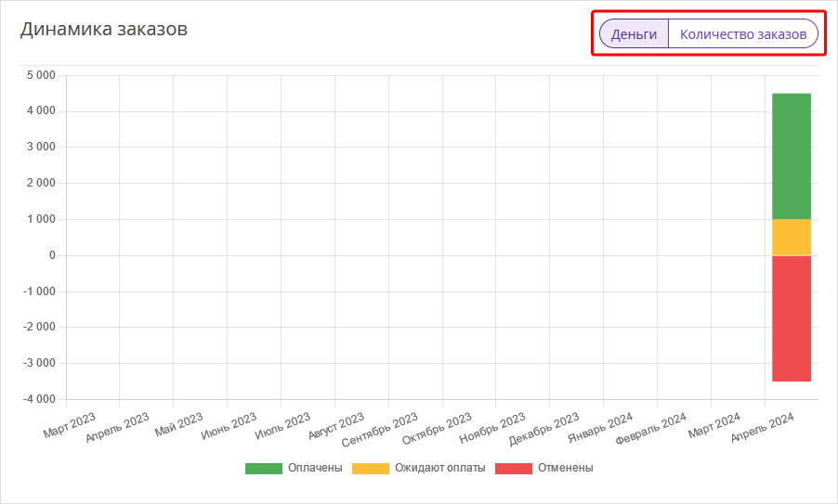
Task: Click the Декабрь 2023 axis label
Action: 543,429
